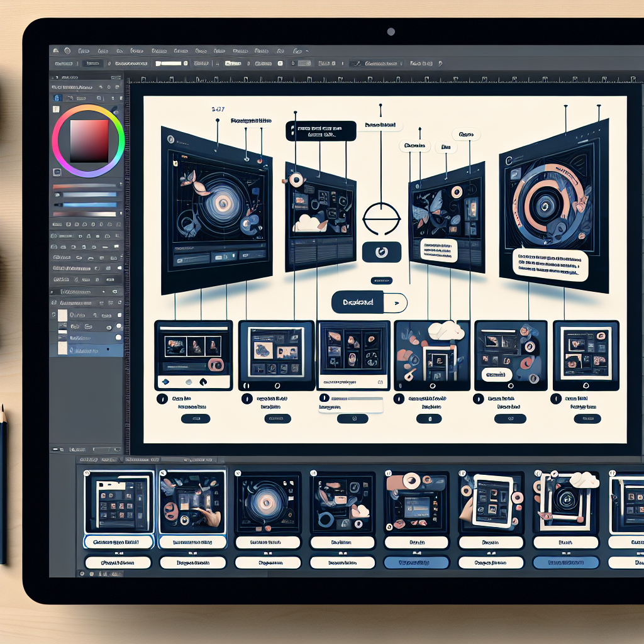Click the round circle icon in the top menu bar
Image resolution: width=644 pixels, height=644 pixels.
[x=67, y=51]
